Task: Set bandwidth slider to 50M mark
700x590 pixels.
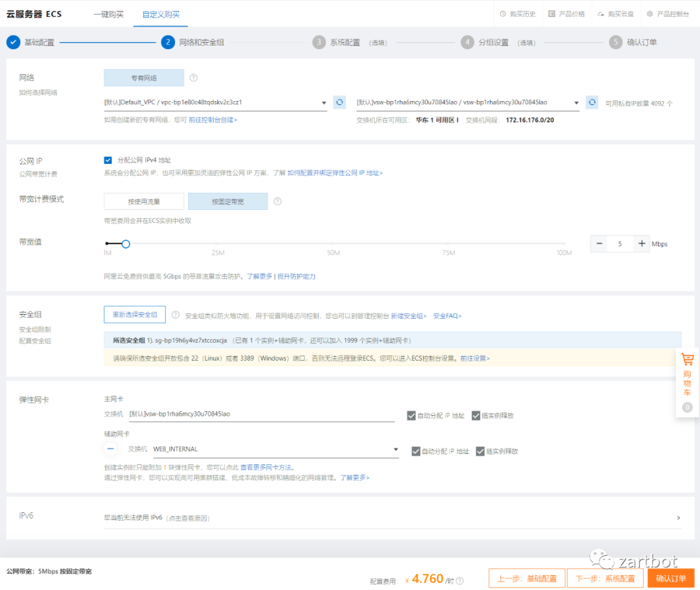Action: 332,244
